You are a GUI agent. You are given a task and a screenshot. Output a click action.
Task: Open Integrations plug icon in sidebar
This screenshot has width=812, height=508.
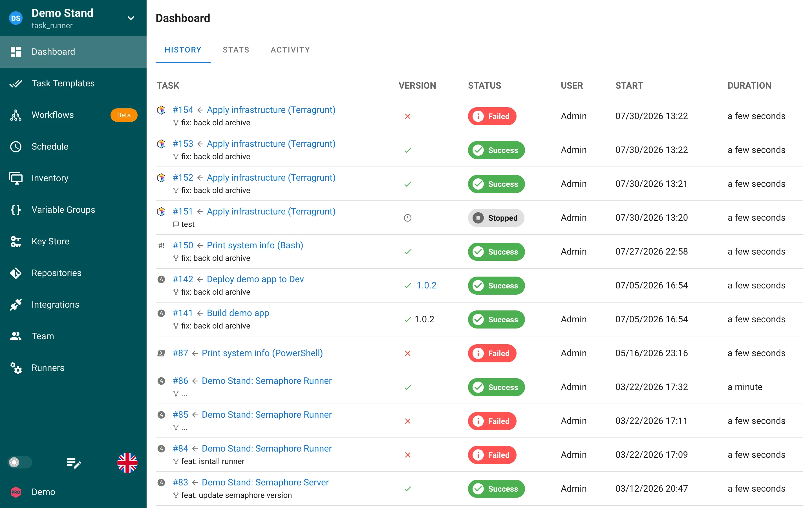click(x=16, y=305)
